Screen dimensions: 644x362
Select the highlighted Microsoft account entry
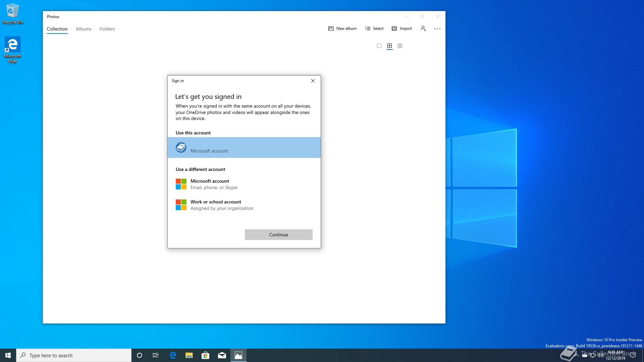tap(244, 147)
